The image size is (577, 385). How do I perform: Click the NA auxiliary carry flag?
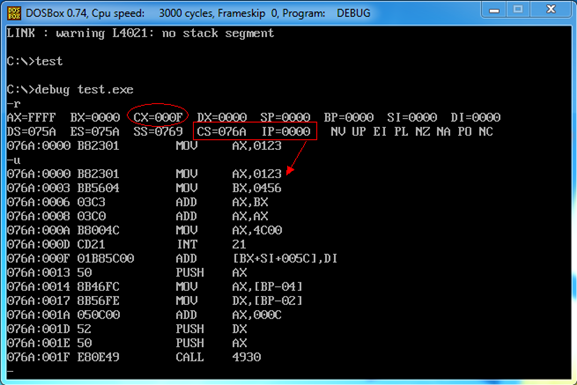click(443, 131)
